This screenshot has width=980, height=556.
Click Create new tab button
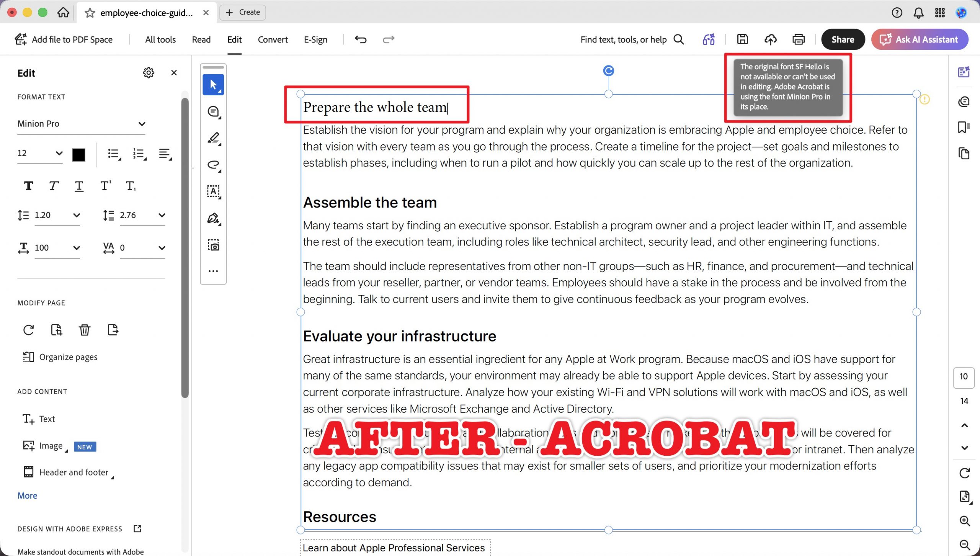click(x=243, y=12)
